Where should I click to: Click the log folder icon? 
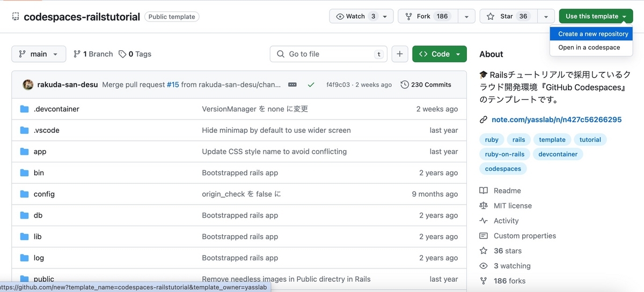tap(24, 258)
